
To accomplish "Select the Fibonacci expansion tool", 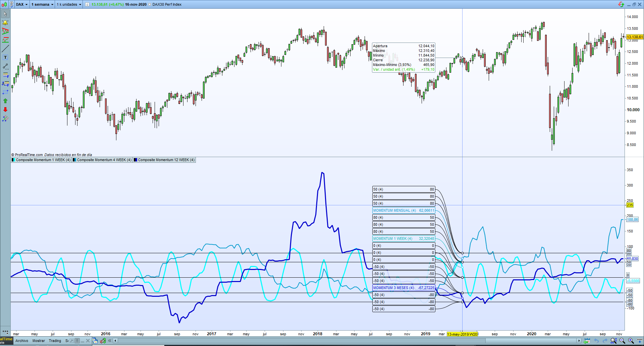I will (x=5, y=84).
